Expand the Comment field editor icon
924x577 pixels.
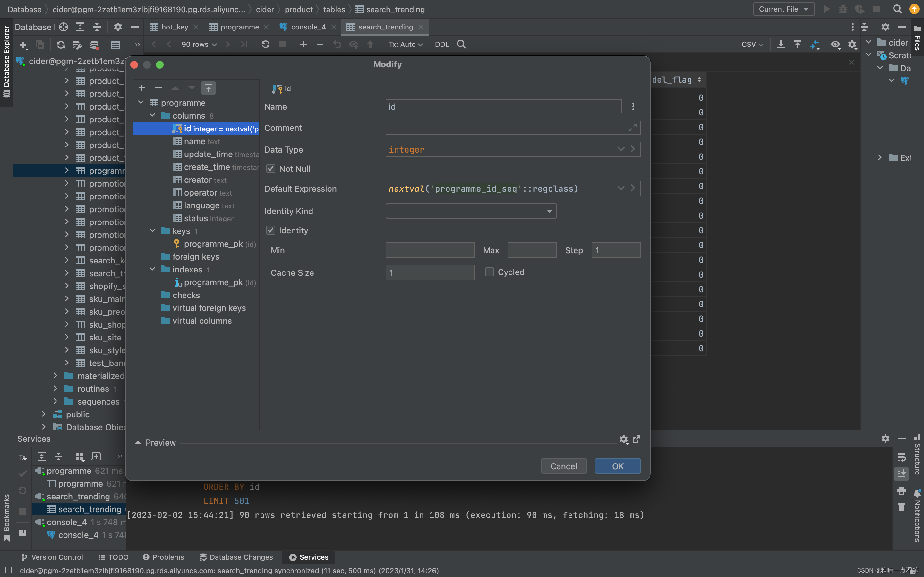[x=633, y=128]
